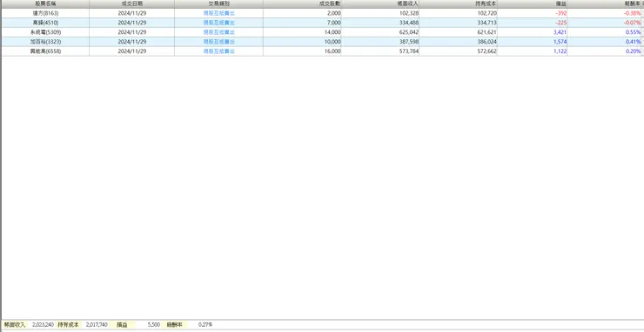Sort by the 交易類別 column header

(x=219, y=3)
